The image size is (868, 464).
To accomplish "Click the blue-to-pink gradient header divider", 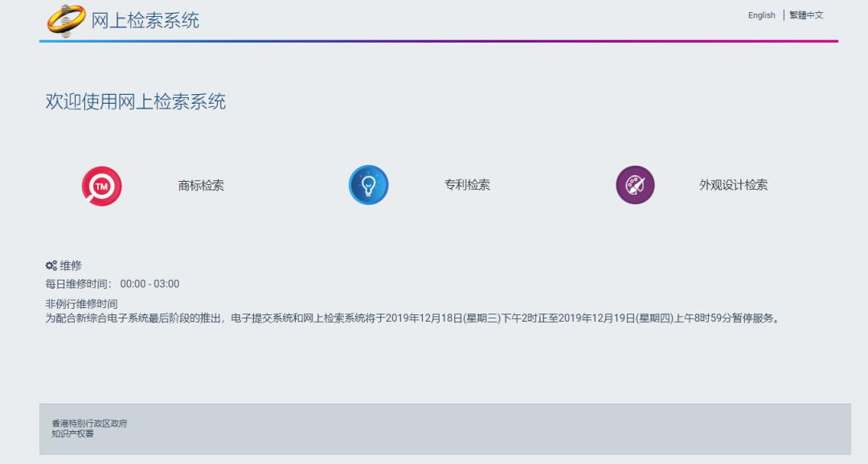I will (x=438, y=41).
